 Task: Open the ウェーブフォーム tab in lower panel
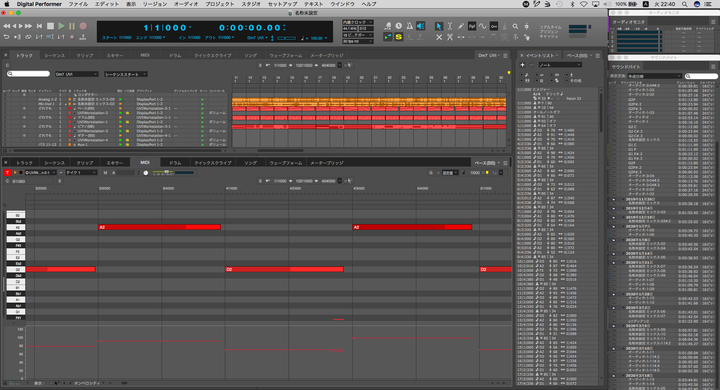coord(286,163)
